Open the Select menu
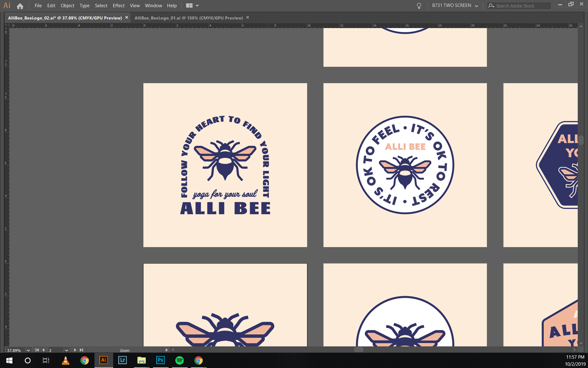This screenshot has width=588, height=368. 101,6
